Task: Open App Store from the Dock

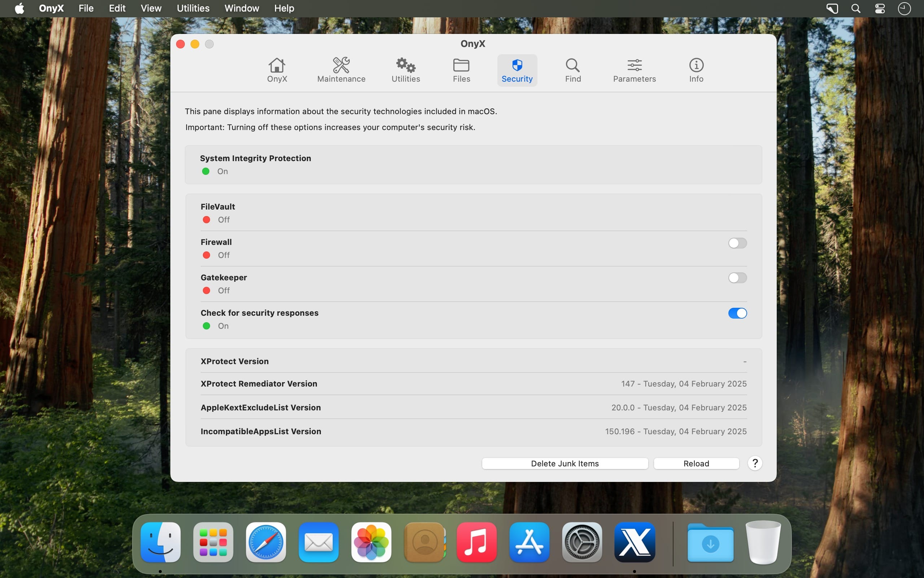Action: click(x=529, y=542)
